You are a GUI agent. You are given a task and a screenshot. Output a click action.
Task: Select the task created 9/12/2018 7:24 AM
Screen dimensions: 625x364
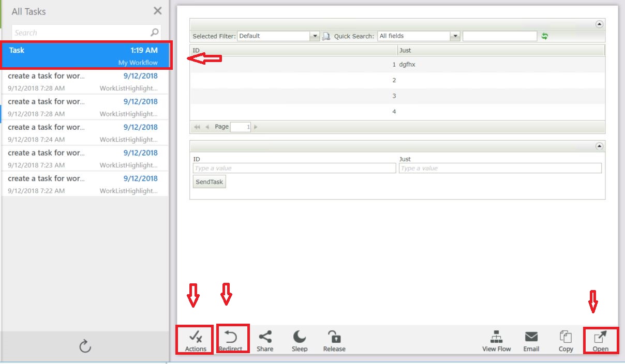coord(85,133)
